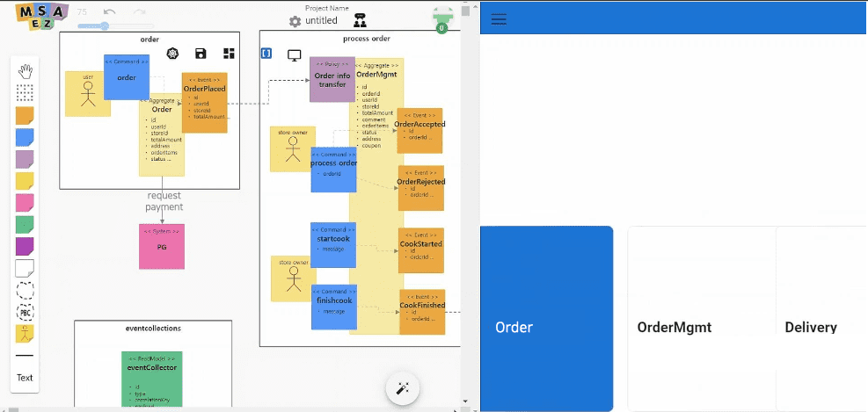Select the Text tool in palette
Viewport: 868px width, 412px height.
[x=25, y=378]
